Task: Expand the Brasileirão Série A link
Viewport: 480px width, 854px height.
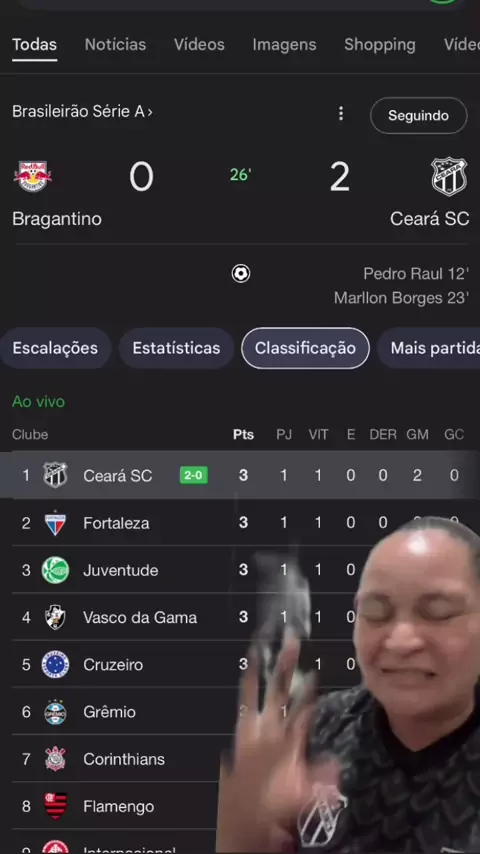Action: 82,112
